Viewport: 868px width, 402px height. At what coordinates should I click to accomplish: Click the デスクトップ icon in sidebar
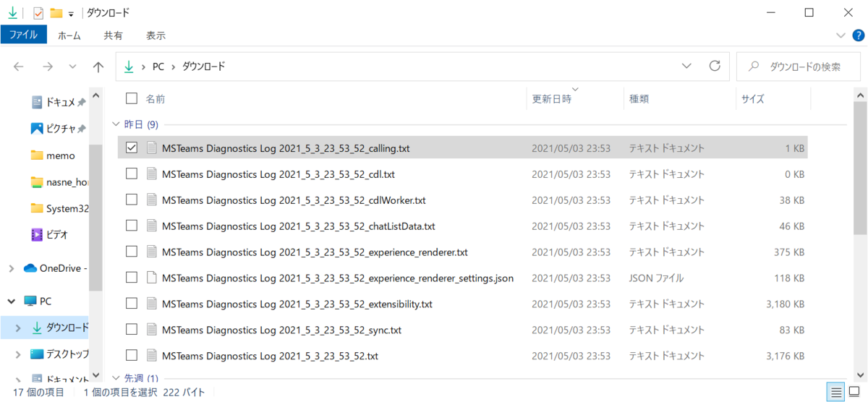pos(37,354)
